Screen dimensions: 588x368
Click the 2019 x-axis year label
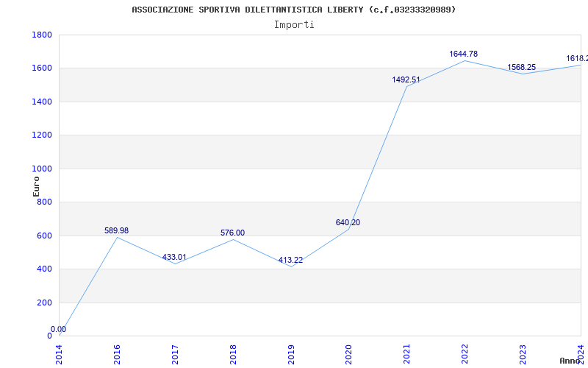(x=291, y=355)
